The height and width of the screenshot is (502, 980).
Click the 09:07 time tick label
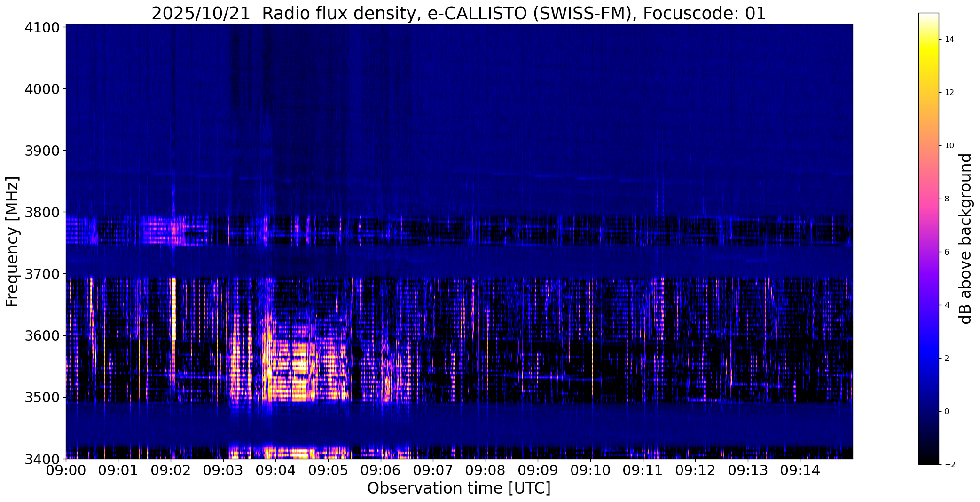[433, 470]
